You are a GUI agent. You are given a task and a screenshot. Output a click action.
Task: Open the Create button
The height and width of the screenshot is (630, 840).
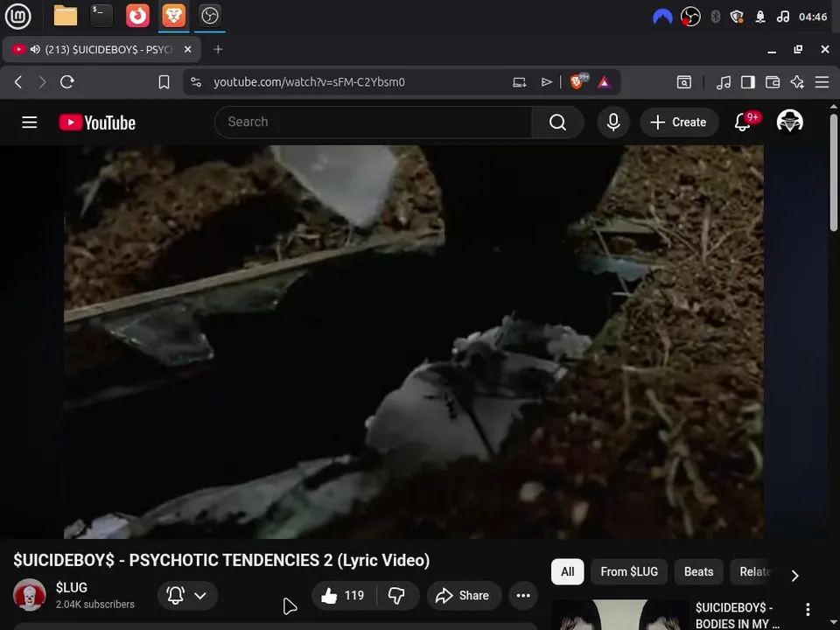[679, 122]
